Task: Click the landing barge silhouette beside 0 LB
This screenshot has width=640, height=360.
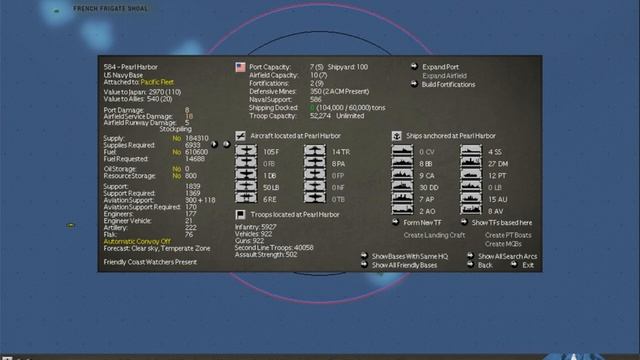Action: [471, 187]
